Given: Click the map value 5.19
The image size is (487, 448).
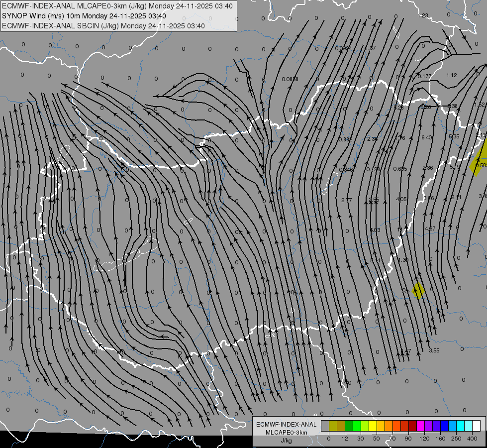Looking at the screenshot, I should click(455, 167).
